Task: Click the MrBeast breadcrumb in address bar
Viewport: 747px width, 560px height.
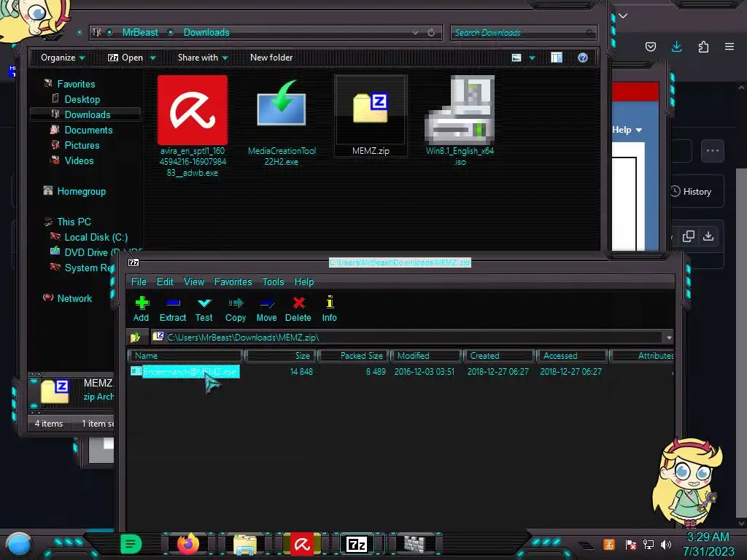Action: 139,32
